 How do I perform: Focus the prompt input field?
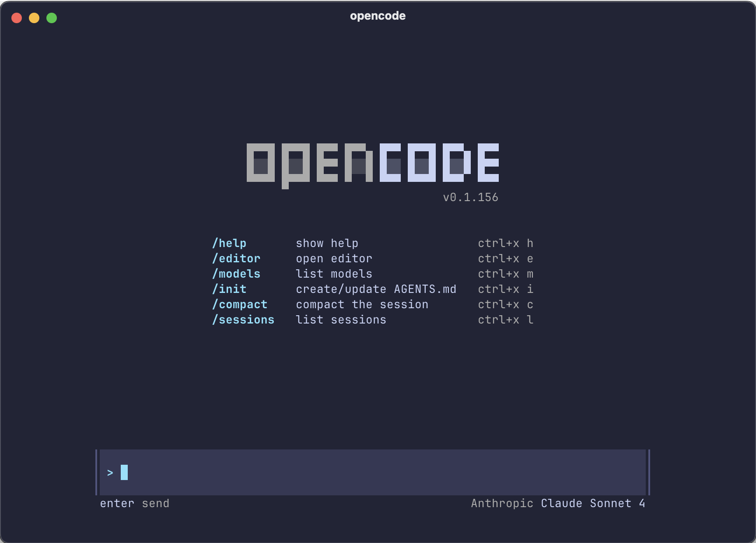[373, 472]
